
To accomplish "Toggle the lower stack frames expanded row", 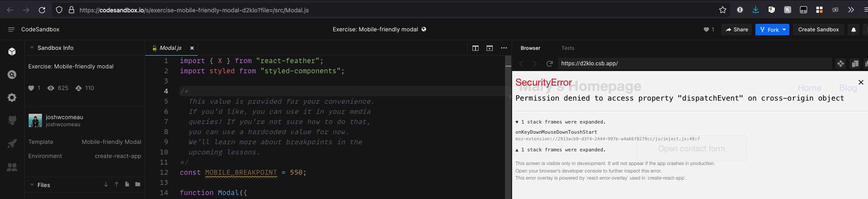I will [560, 150].
